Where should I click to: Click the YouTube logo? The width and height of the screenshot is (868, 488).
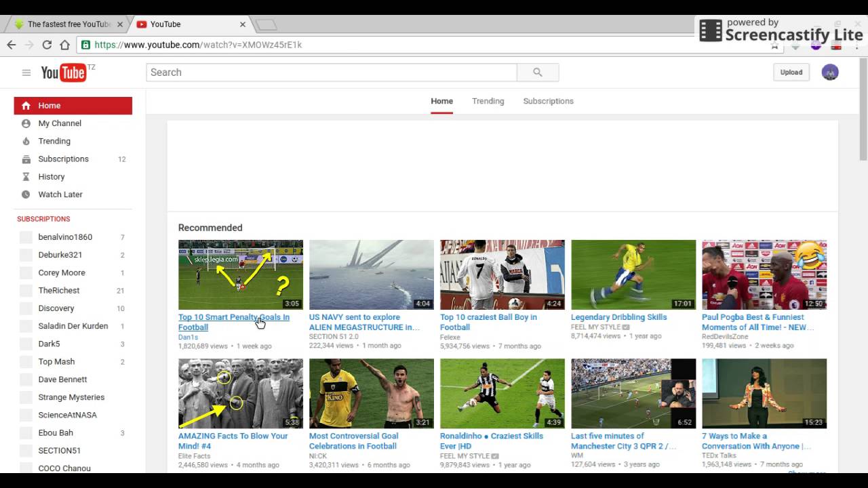pos(64,73)
